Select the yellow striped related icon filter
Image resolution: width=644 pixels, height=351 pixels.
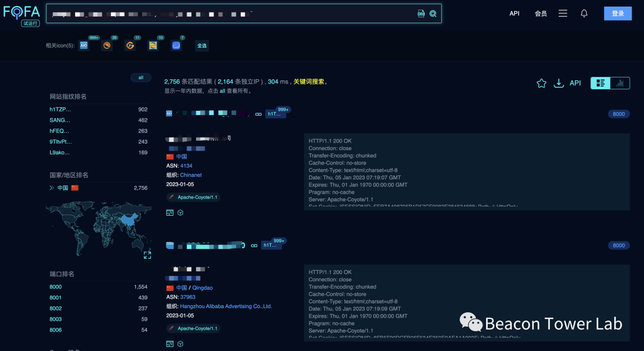[153, 45]
